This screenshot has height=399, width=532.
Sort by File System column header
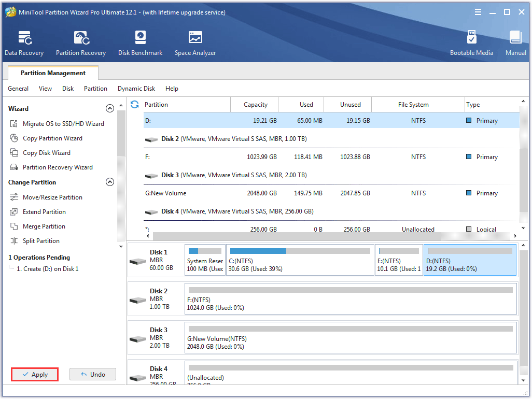pos(418,104)
